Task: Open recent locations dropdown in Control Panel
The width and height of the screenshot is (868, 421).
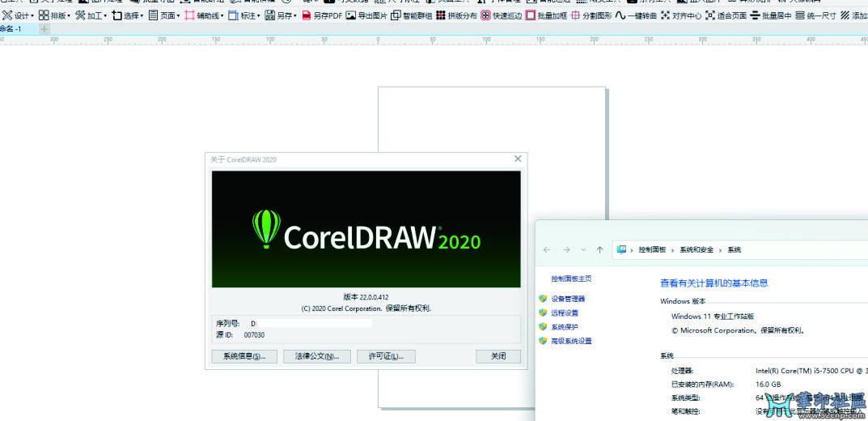Action: (583, 250)
